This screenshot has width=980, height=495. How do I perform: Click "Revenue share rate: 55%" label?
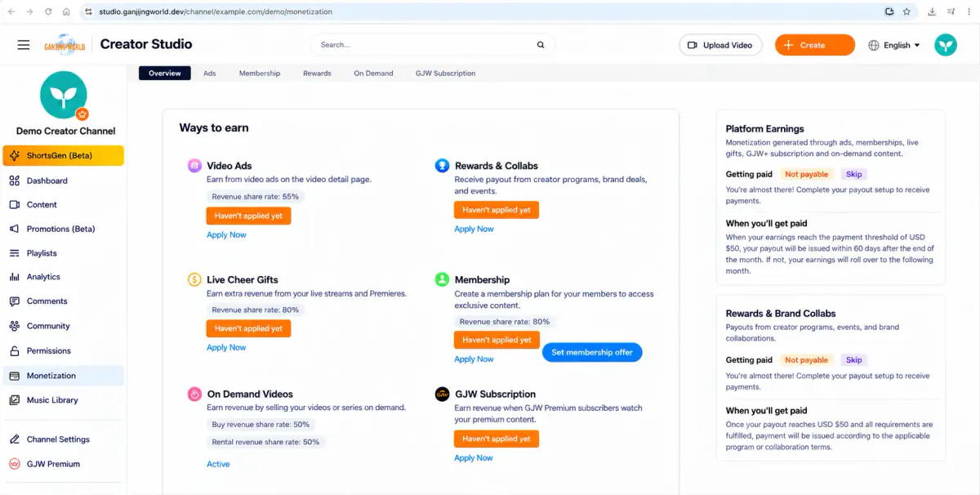click(x=256, y=197)
